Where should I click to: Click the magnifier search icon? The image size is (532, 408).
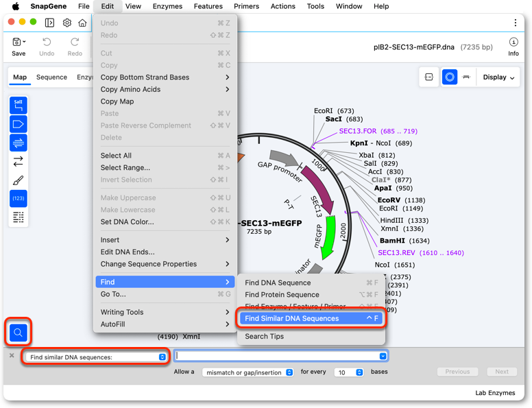[x=19, y=333]
